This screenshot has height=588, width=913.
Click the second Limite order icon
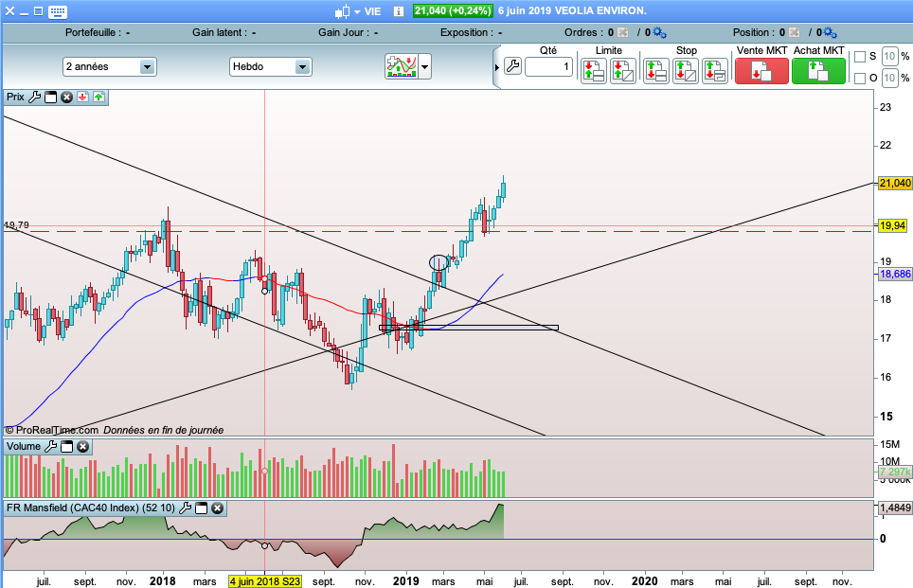pos(622,71)
